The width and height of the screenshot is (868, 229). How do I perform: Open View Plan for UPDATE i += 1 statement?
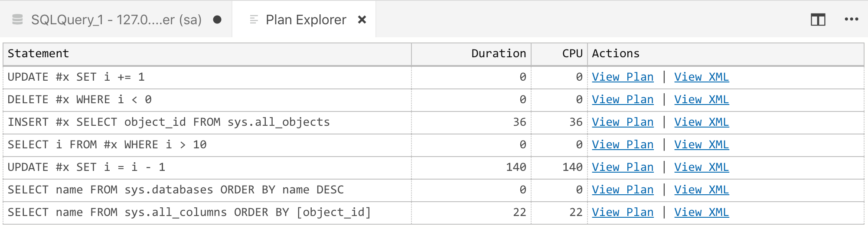[623, 77]
